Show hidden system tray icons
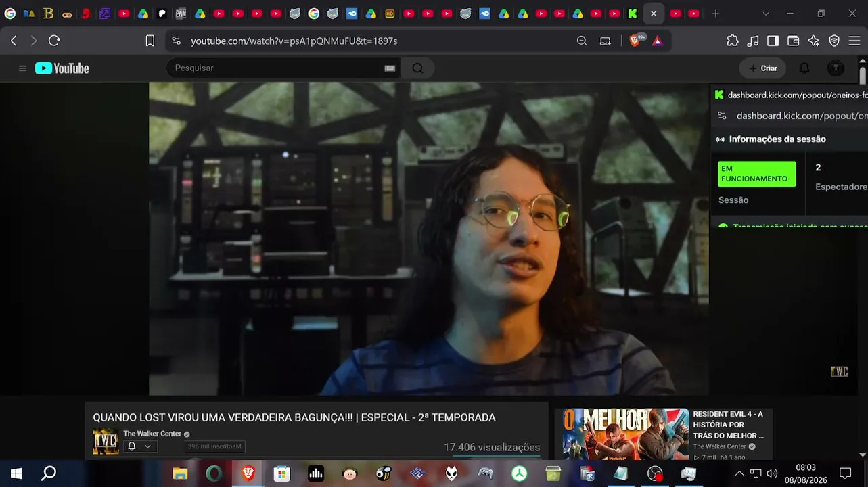 click(x=739, y=473)
